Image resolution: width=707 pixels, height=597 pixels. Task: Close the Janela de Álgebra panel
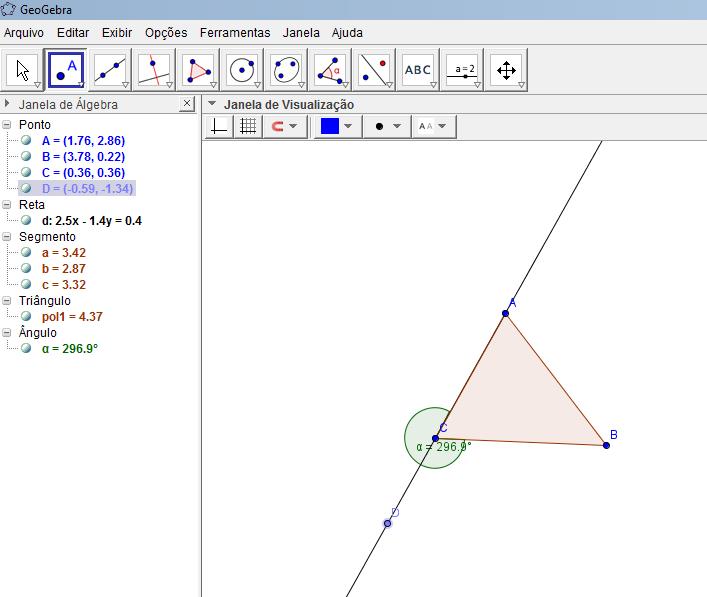(187, 104)
